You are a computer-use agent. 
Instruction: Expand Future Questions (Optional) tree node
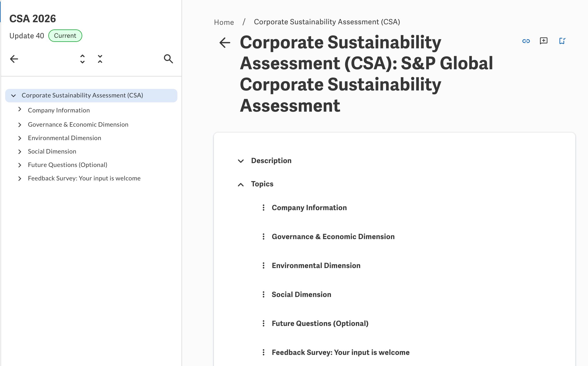click(20, 165)
